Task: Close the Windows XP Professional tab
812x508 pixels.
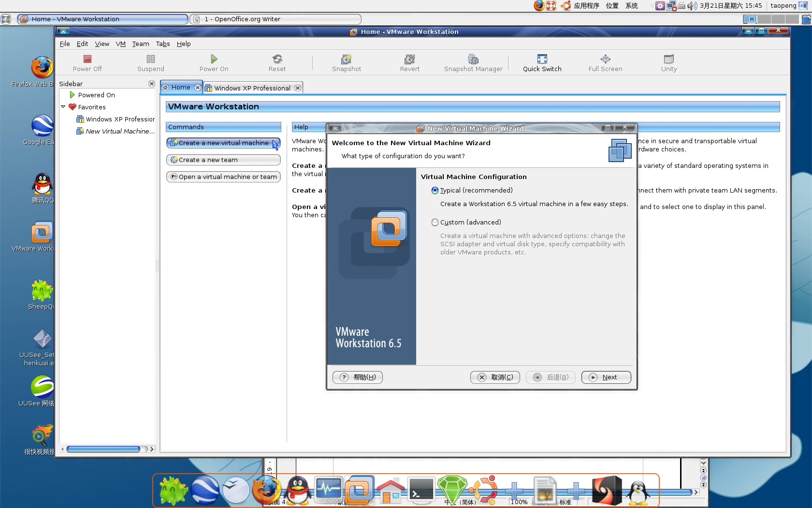Action: coord(298,88)
